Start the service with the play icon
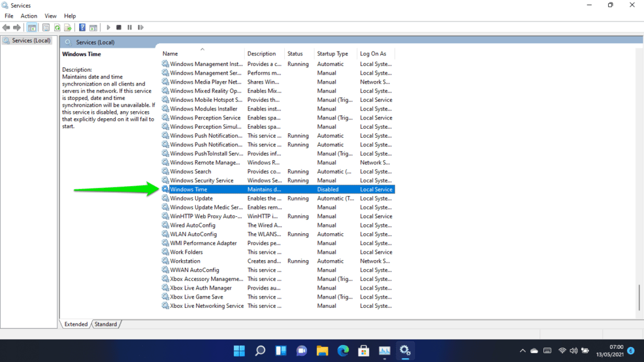The image size is (644, 362). click(x=108, y=27)
